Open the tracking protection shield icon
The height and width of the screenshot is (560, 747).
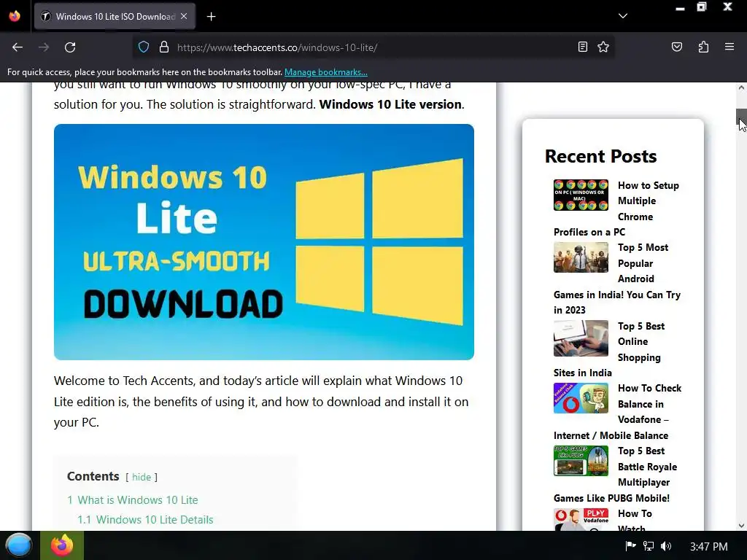tap(144, 47)
